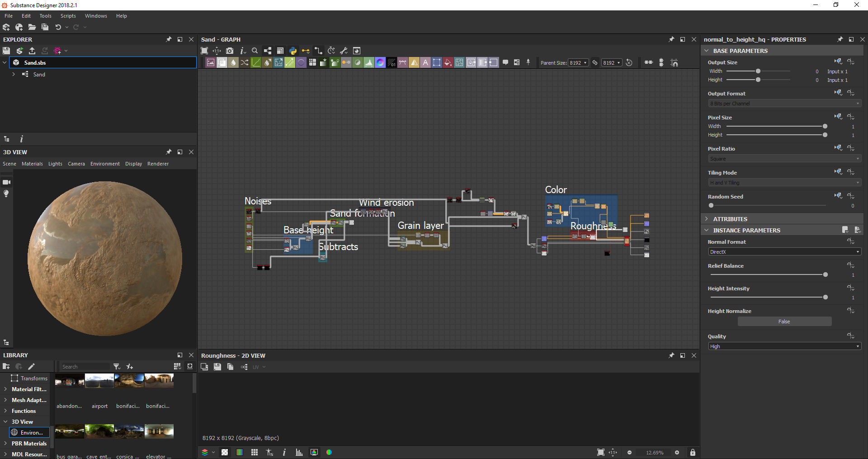Open the Scripts menu
Screen dimensions: 868x459
point(68,16)
